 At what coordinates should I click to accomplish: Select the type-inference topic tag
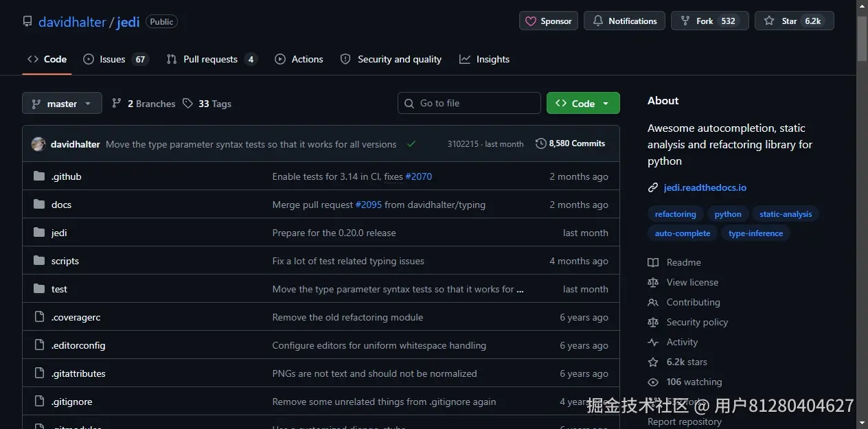pyautogui.click(x=755, y=233)
